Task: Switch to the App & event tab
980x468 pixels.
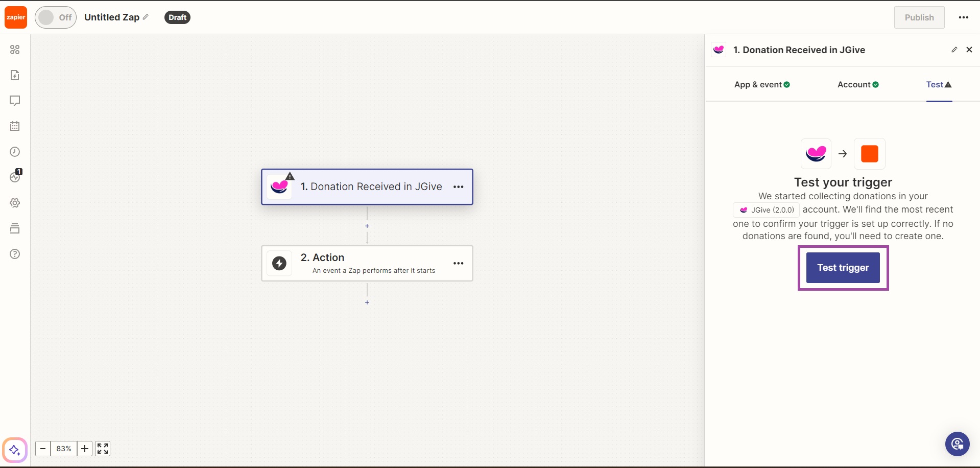Action: 762,85
